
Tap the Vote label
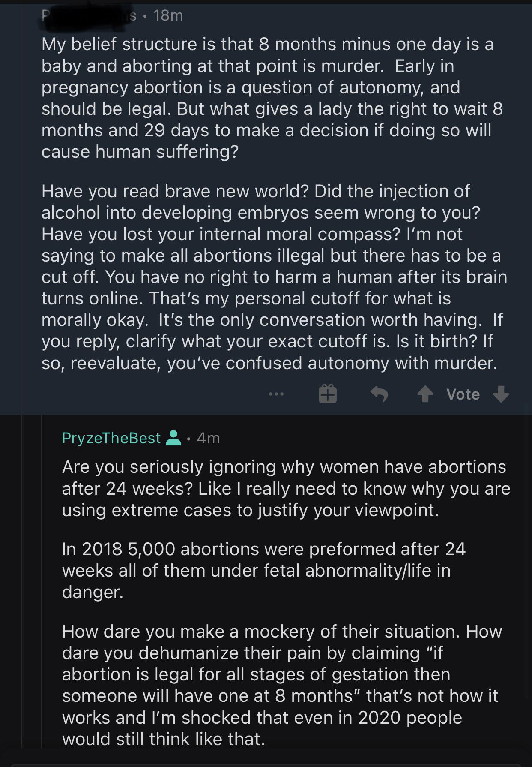pyautogui.click(x=463, y=394)
